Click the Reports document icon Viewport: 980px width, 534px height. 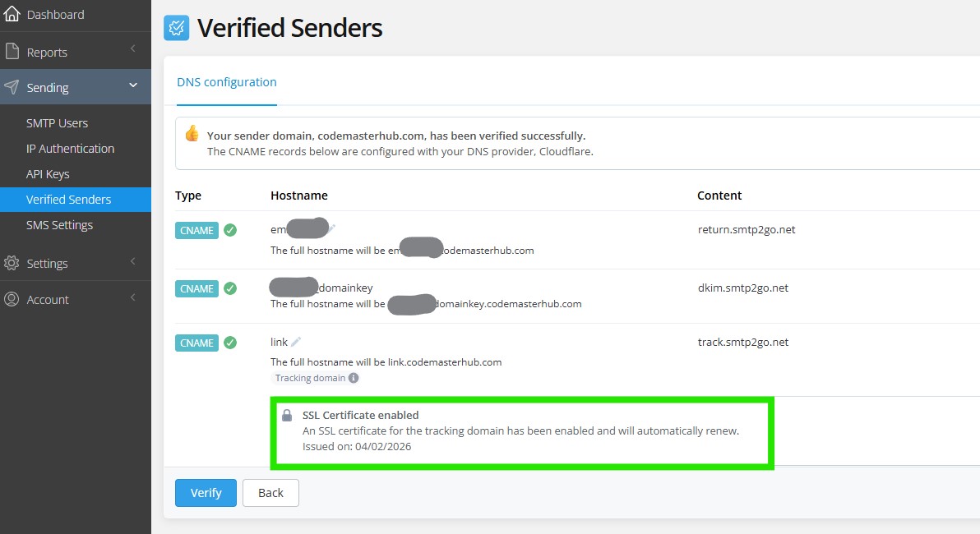tap(12, 52)
